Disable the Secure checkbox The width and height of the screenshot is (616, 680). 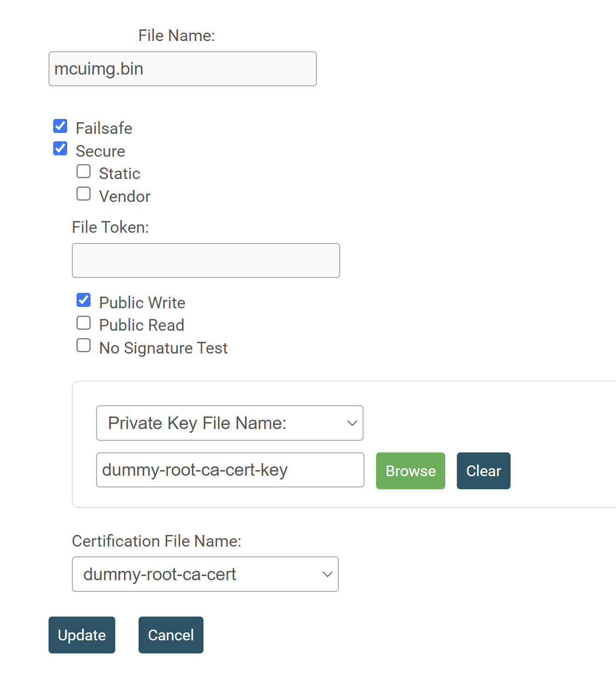pos(60,149)
